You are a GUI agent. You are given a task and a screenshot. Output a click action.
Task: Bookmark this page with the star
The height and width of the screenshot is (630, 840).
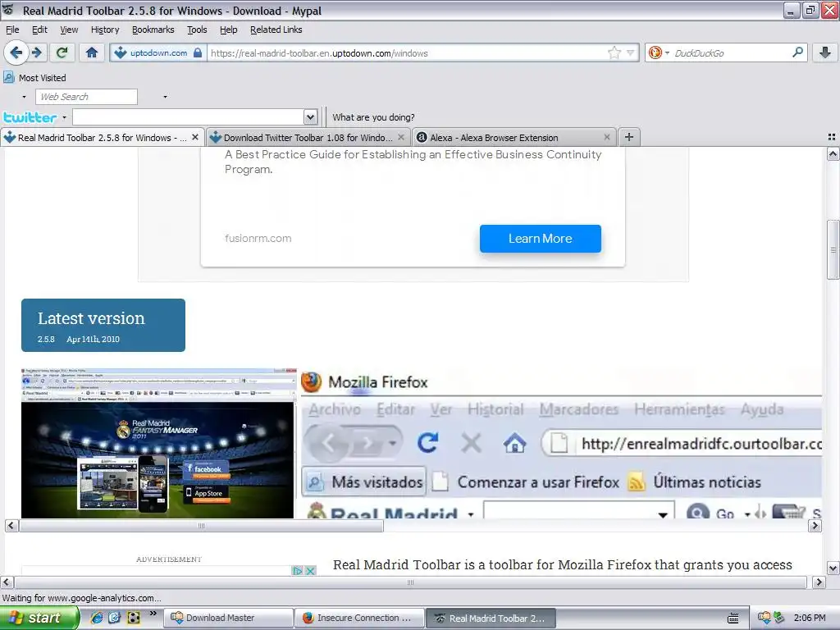pyautogui.click(x=614, y=52)
